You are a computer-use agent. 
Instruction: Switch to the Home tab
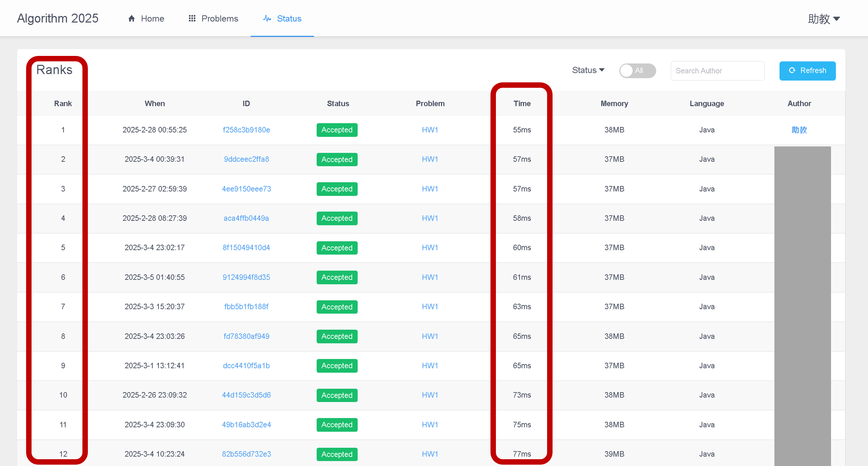152,19
